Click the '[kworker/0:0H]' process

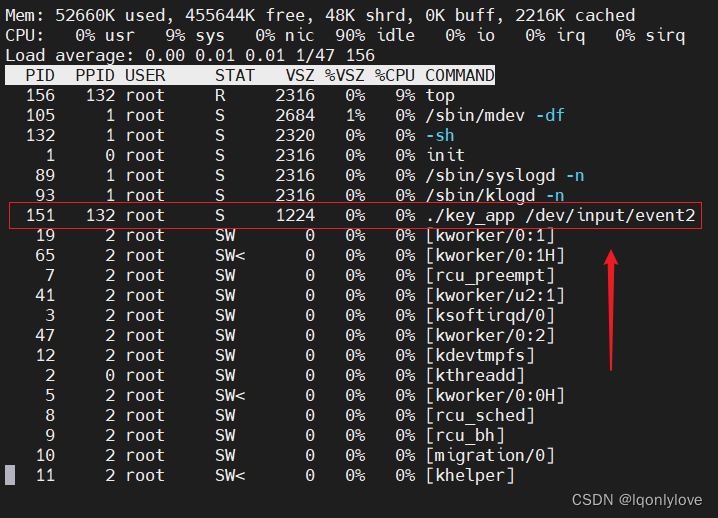[495, 396]
